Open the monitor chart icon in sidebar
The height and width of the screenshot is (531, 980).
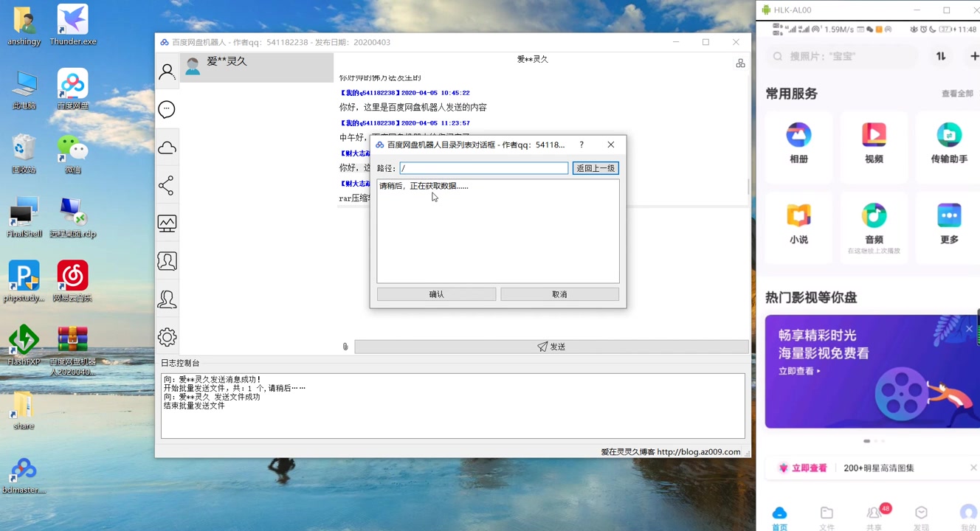[x=167, y=223]
